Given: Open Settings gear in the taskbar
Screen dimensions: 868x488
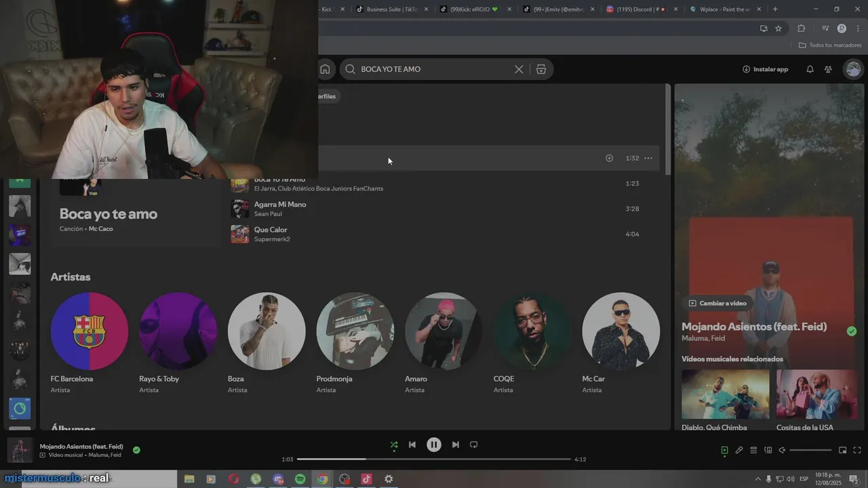Looking at the screenshot, I should (x=389, y=479).
